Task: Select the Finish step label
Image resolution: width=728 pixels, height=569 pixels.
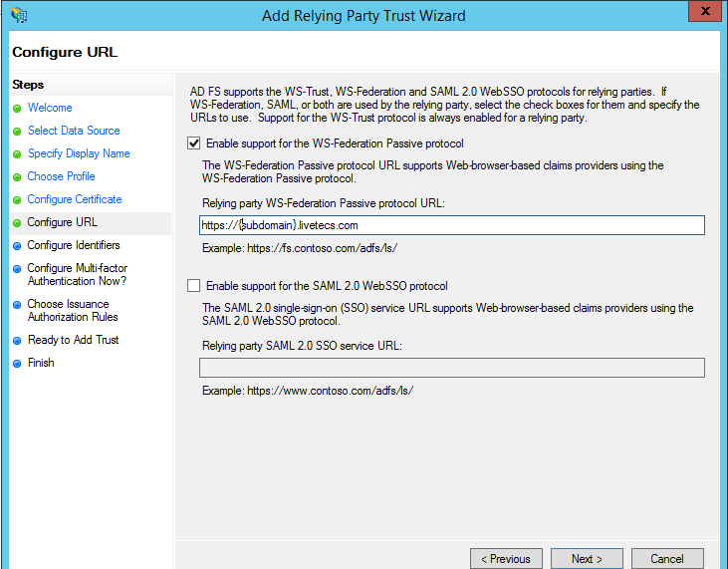Action: (41, 363)
